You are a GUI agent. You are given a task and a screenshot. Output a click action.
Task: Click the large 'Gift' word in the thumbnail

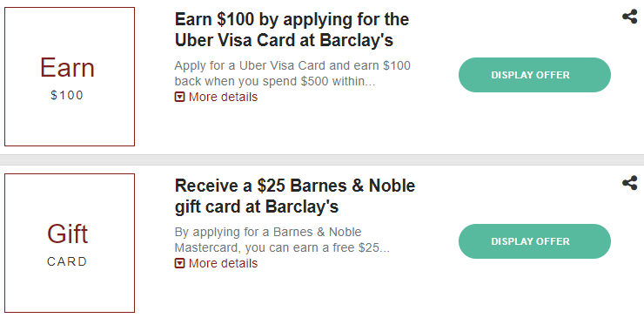pyautogui.click(x=67, y=233)
